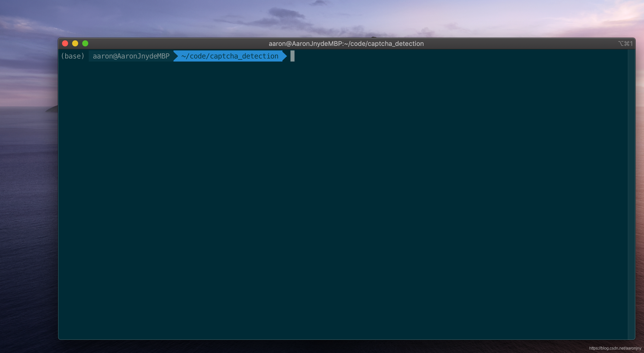Click the blue arrow tip of the prompt
Screen dimensions: 644x353
[285, 56]
